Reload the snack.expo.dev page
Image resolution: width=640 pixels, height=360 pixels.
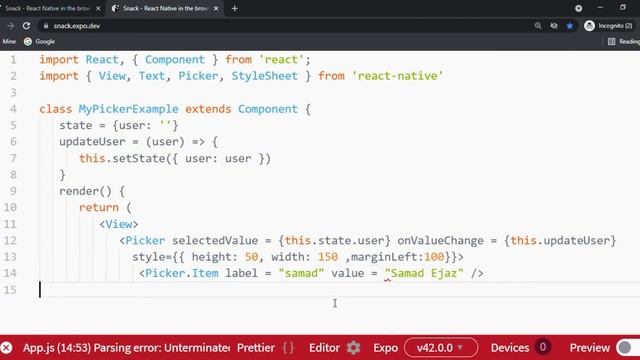[x=27, y=26]
